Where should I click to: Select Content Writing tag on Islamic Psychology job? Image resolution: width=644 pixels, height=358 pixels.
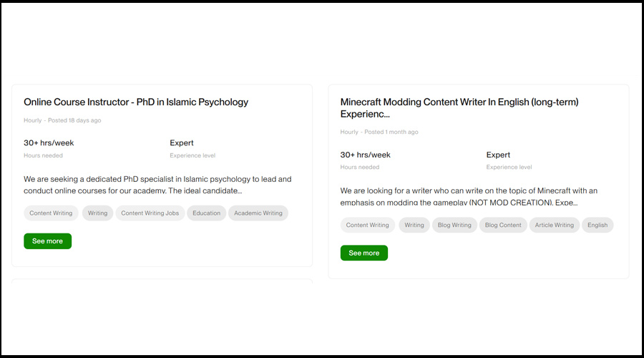click(51, 213)
